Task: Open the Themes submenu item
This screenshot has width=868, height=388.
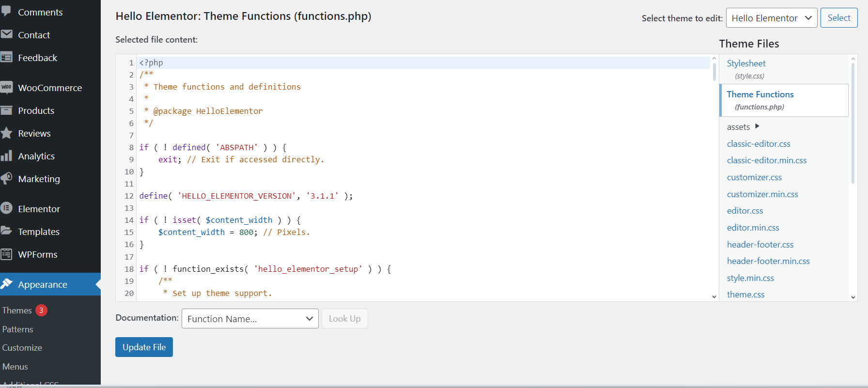Action: 17,310
